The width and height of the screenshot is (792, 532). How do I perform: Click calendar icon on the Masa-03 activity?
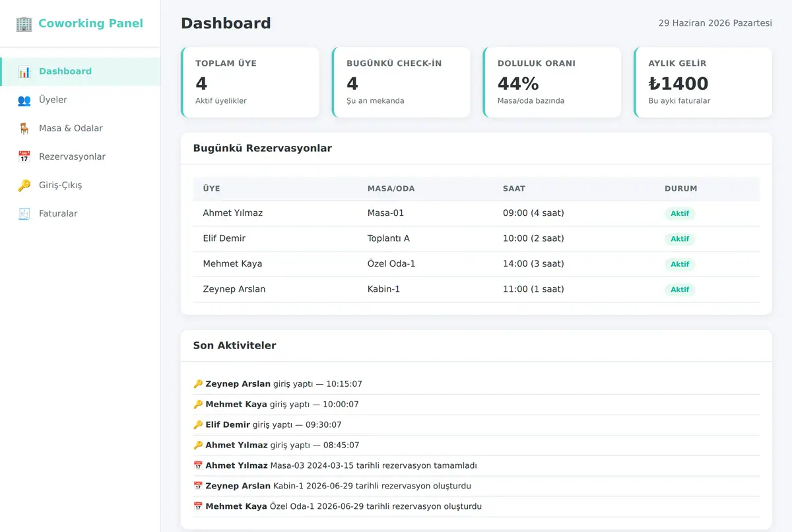point(198,465)
